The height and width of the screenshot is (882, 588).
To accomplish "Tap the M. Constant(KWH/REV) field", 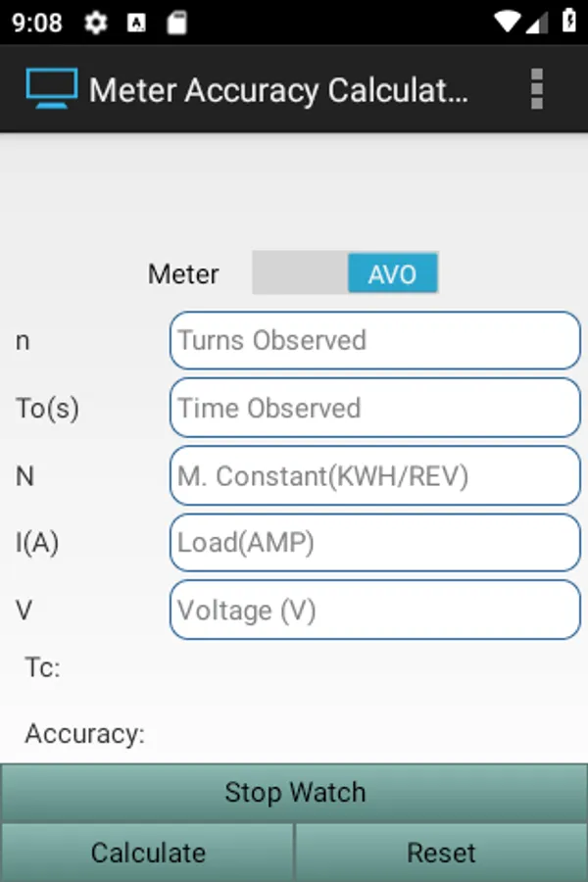I will [374, 476].
